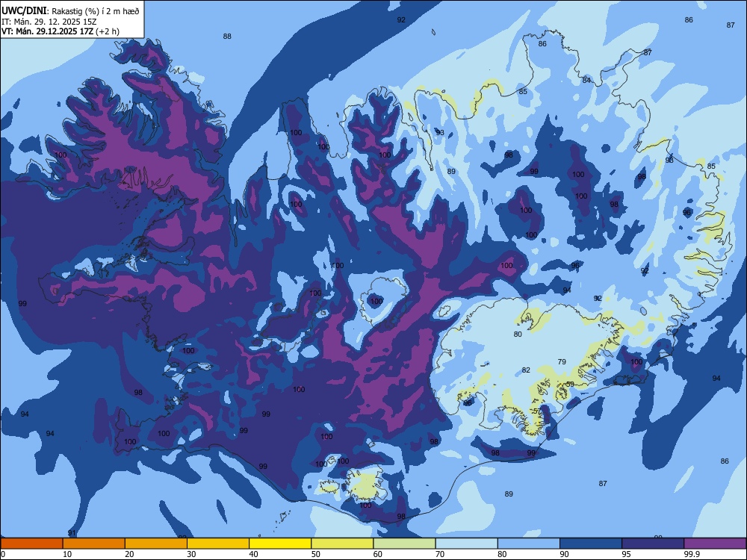Select the "30" legend tick label

(x=191, y=554)
